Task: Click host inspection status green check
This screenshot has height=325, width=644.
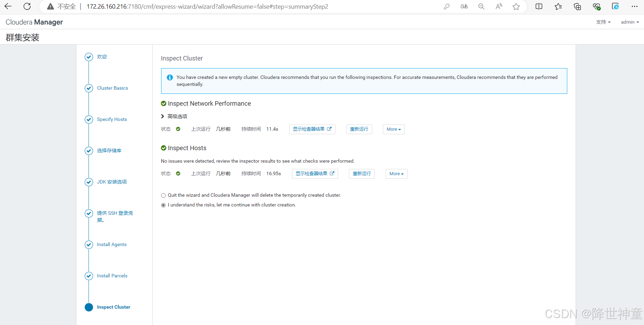Action: (x=178, y=173)
